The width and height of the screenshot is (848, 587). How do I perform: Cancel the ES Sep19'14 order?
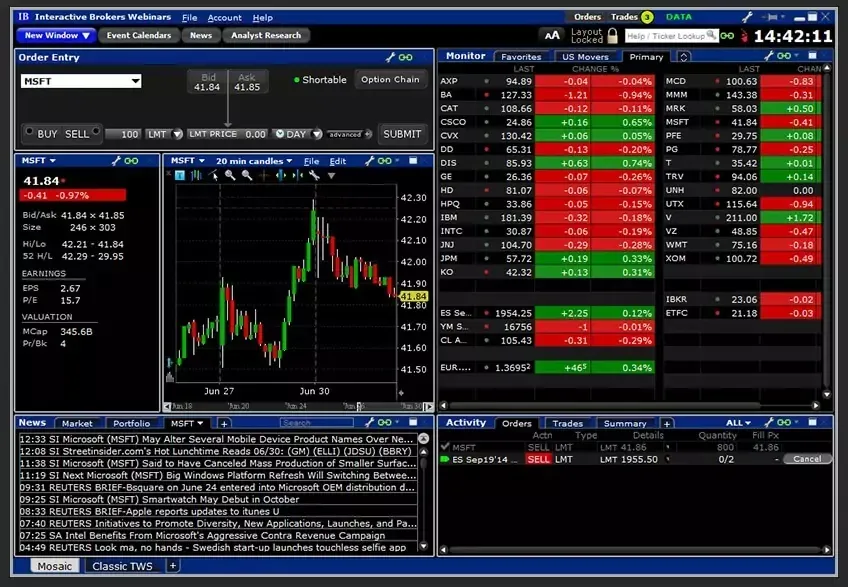point(807,459)
